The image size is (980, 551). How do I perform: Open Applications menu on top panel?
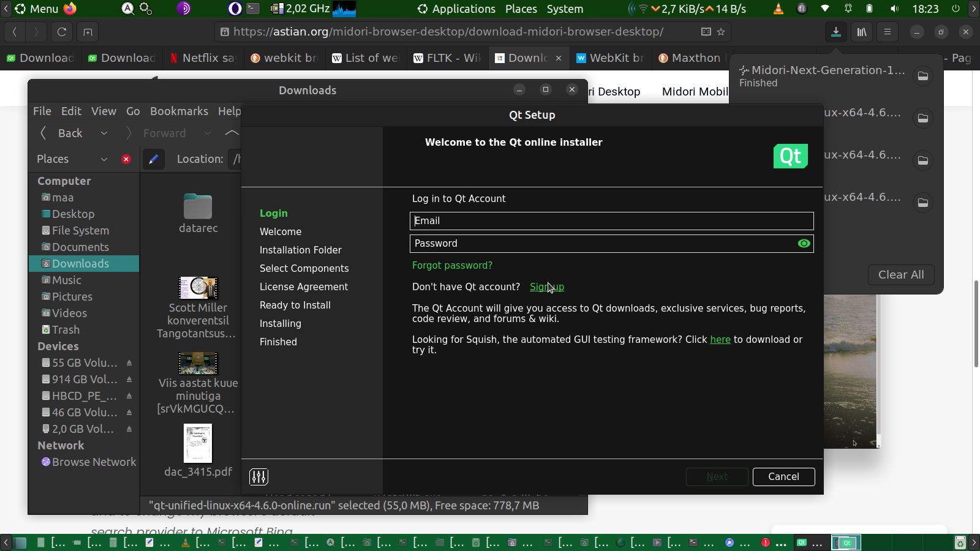(456, 9)
